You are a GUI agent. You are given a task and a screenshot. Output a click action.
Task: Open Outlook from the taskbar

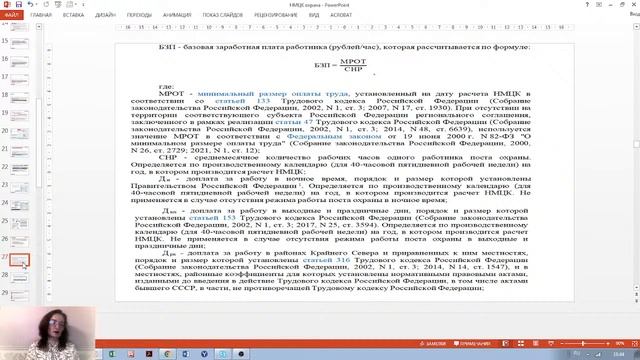186,354
